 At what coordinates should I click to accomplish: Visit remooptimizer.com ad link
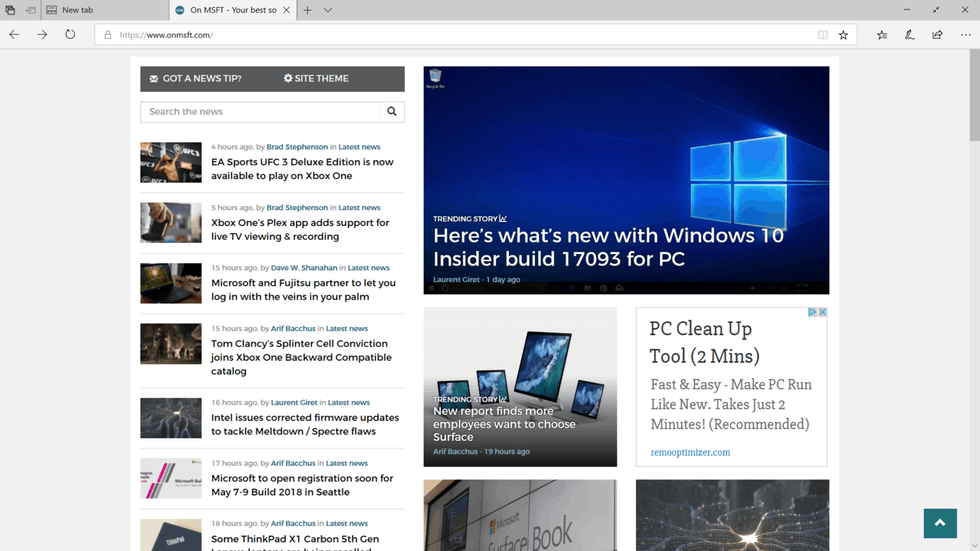tap(690, 453)
